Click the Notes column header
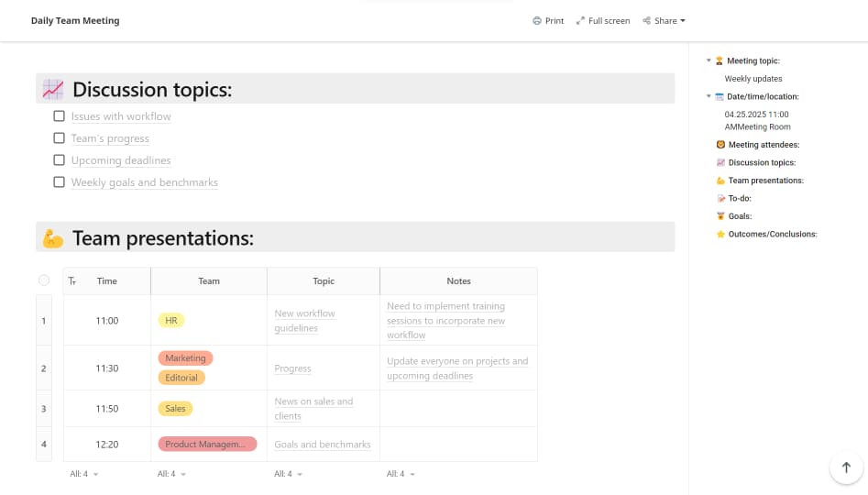Viewport: 868px width, 495px height. tap(458, 281)
